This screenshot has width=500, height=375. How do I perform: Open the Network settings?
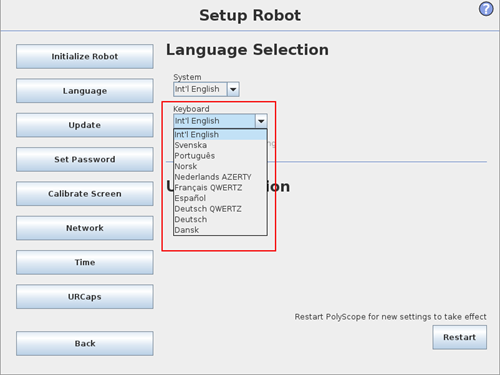85,228
